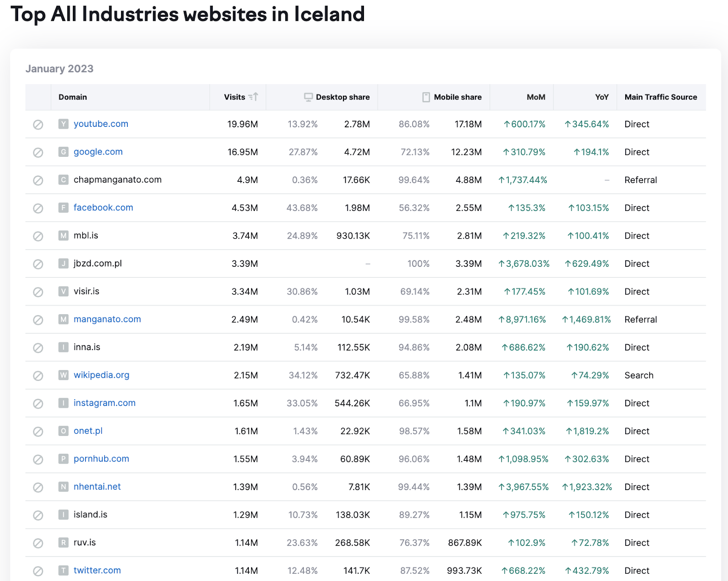
Task: Click the exclude icon beside manganato.com
Action: click(38, 320)
